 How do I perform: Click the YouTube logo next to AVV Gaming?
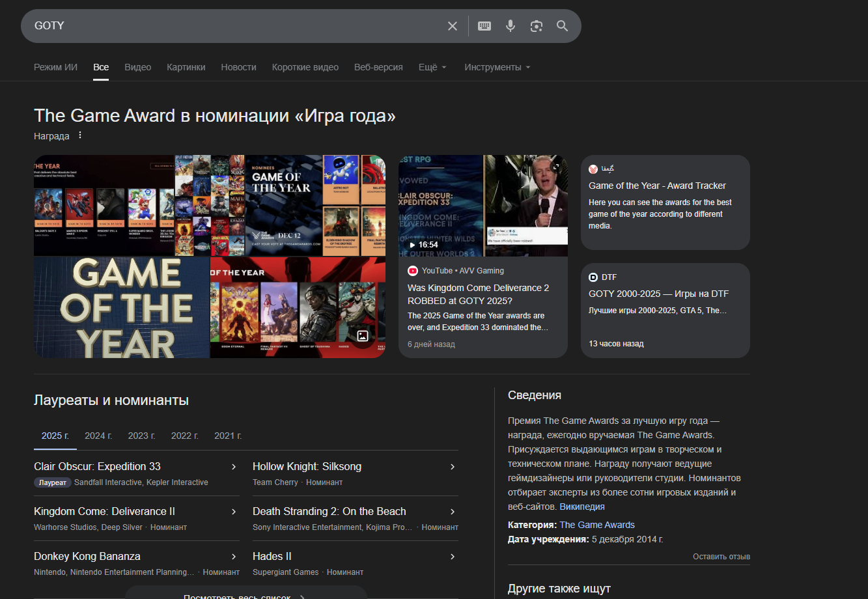[x=413, y=271]
